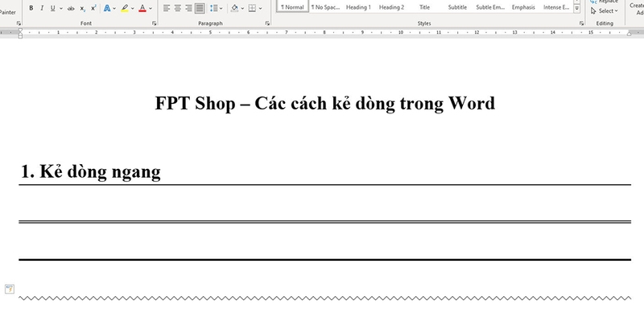Expand Shading color dropdown arrow
644x317 pixels.
(x=242, y=8)
